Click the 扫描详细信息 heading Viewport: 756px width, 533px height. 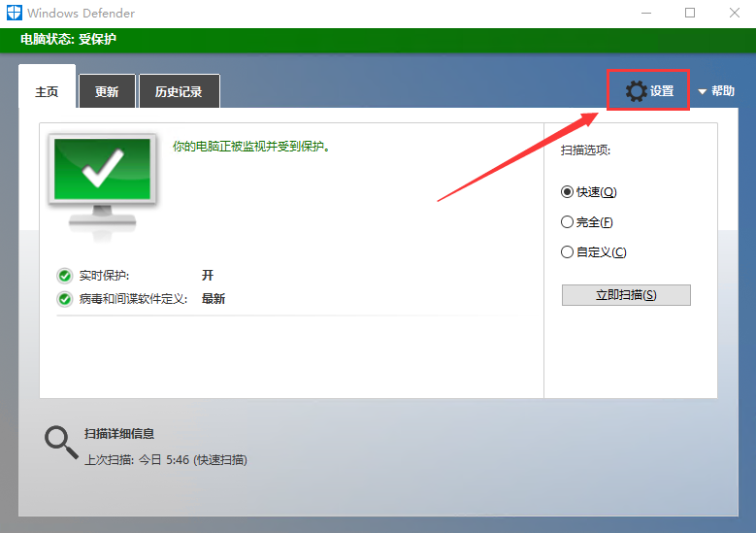[x=119, y=434]
